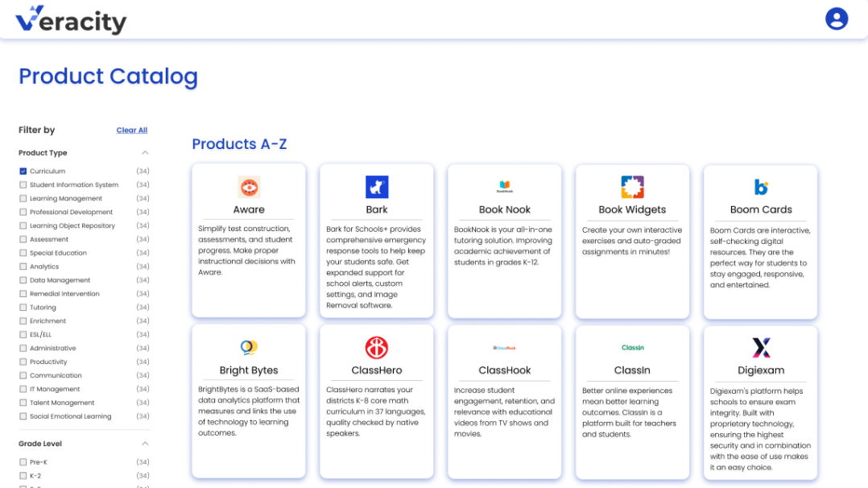Enable the Student Information System filter
This screenshot has height=488, width=868.
[x=23, y=185]
